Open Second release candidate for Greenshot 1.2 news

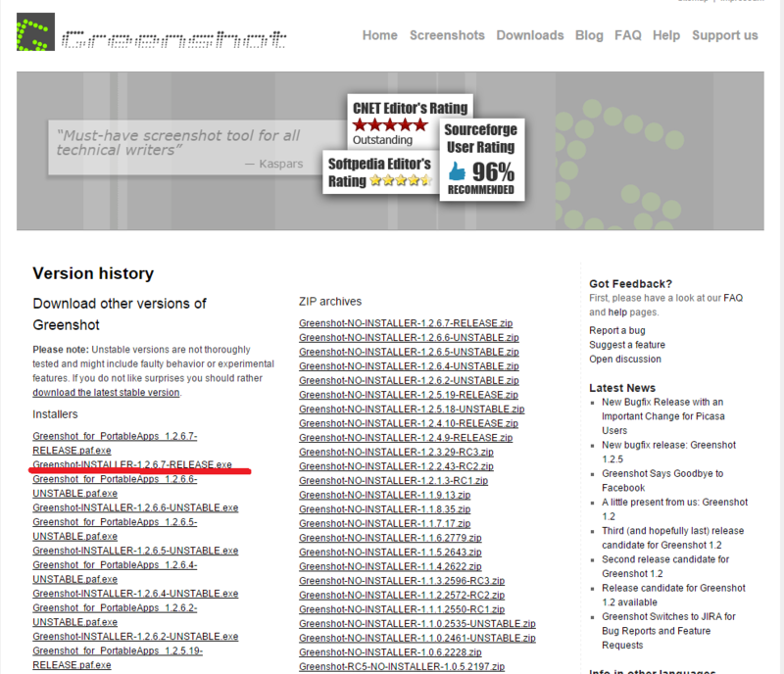(665, 566)
